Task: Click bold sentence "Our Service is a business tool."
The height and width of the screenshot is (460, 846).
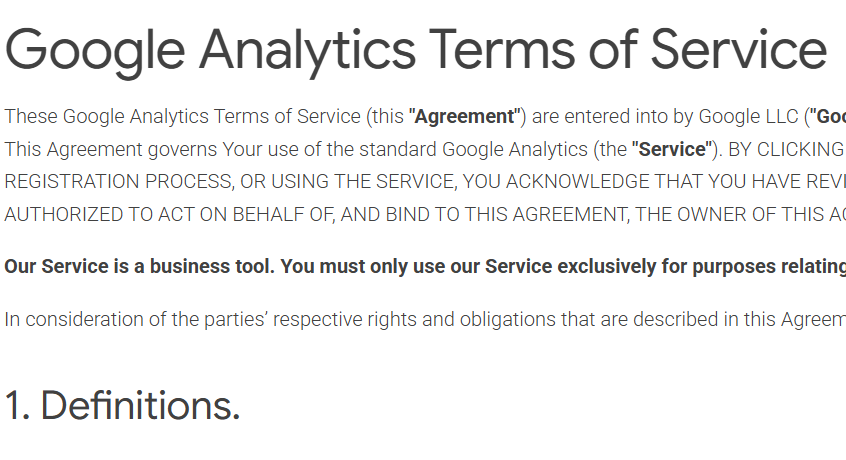Action: coord(140,267)
